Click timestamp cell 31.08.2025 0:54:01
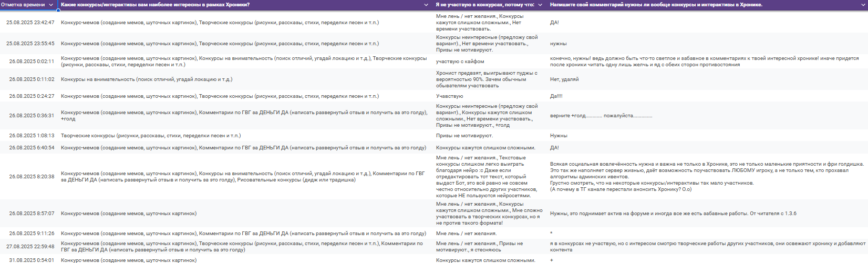The image size is (868, 263). [x=32, y=260]
